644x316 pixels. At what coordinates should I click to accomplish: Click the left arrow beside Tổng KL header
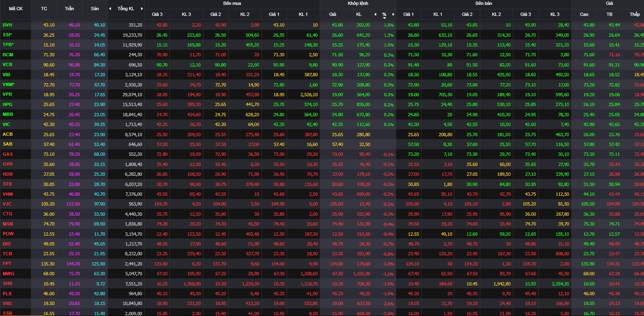point(110,9)
